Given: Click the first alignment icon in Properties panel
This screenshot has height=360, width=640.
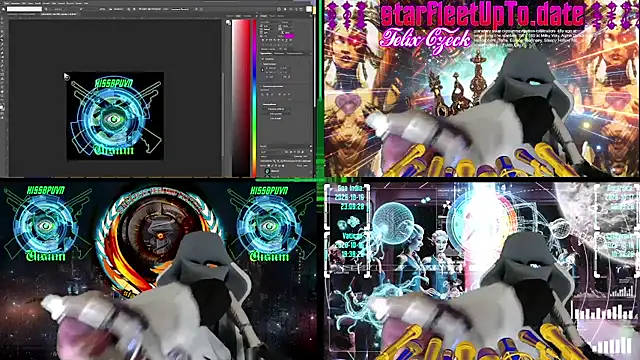Looking at the screenshot, I should click(x=262, y=94).
